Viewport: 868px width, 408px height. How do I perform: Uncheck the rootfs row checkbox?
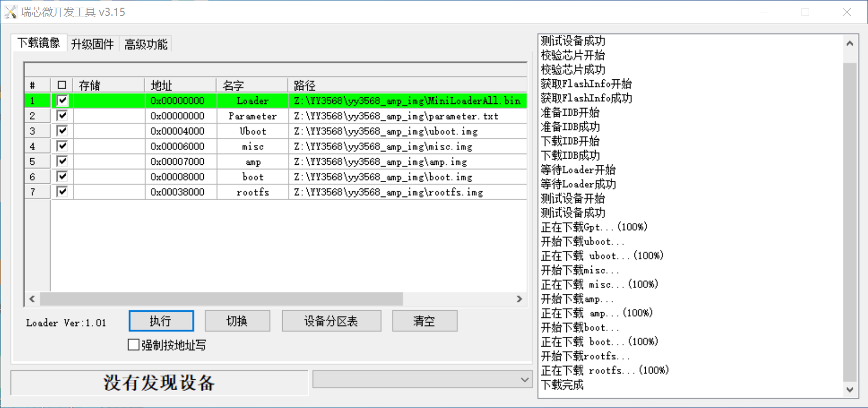pyautogui.click(x=62, y=191)
